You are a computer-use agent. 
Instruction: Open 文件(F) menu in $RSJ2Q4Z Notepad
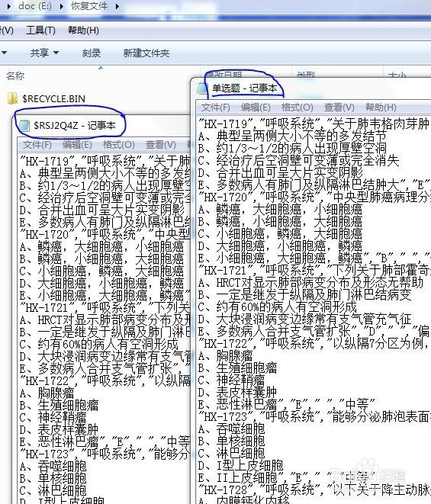pyautogui.click(x=37, y=145)
